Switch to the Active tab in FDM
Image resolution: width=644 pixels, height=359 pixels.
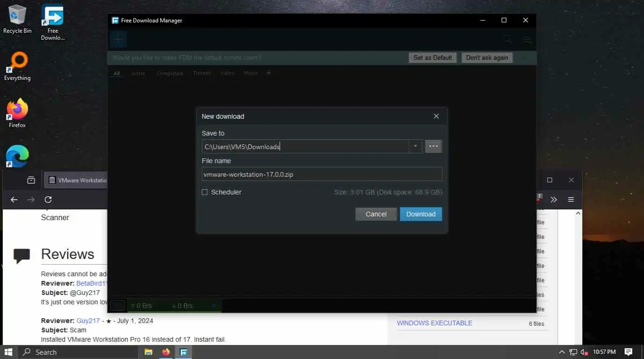138,73
